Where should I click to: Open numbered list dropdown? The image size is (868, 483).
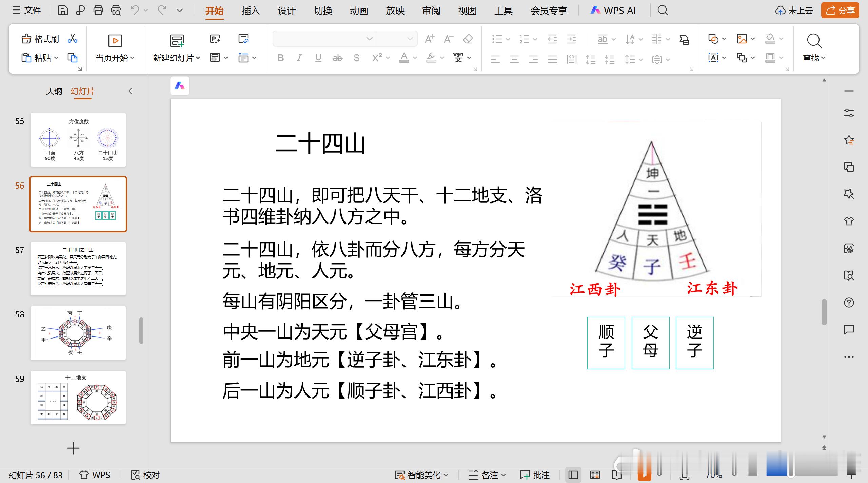point(535,39)
